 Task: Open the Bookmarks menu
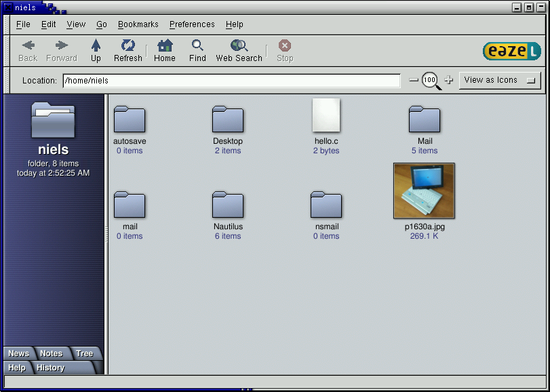138,24
